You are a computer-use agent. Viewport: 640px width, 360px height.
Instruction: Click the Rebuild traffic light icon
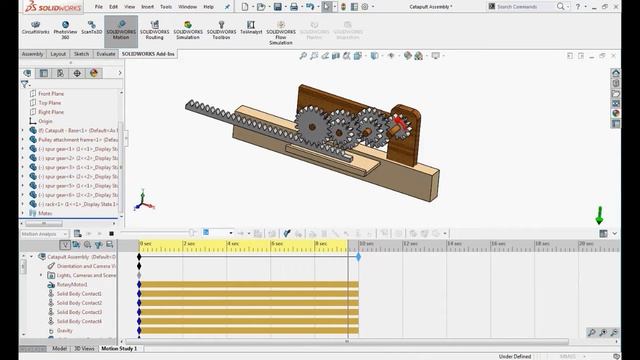click(x=343, y=7)
